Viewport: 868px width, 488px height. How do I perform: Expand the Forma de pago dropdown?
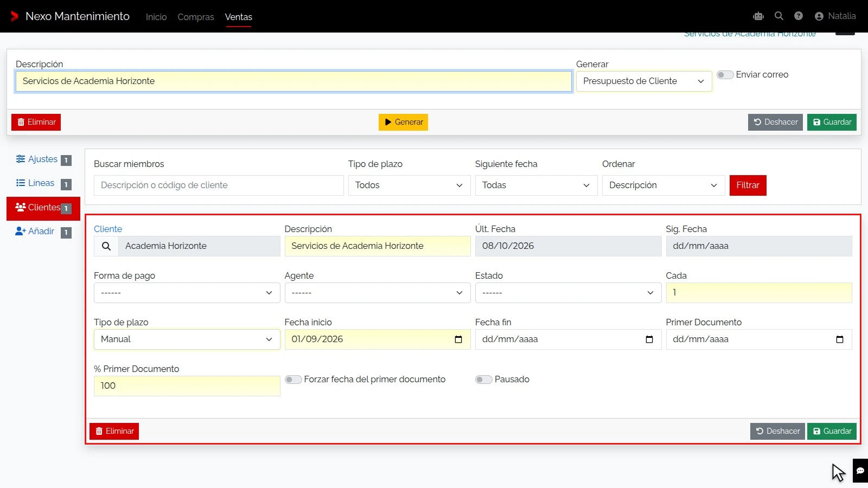click(x=187, y=293)
